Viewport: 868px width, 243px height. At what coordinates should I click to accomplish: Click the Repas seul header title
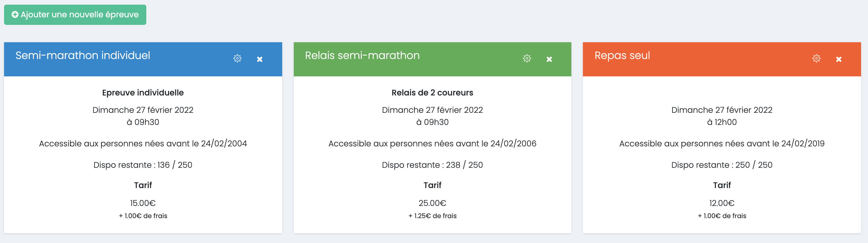point(622,56)
